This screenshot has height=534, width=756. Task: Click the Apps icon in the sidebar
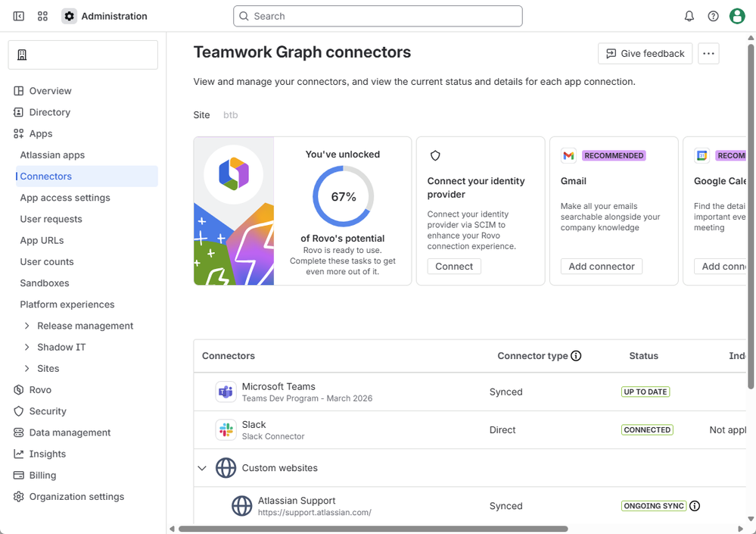coord(18,133)
